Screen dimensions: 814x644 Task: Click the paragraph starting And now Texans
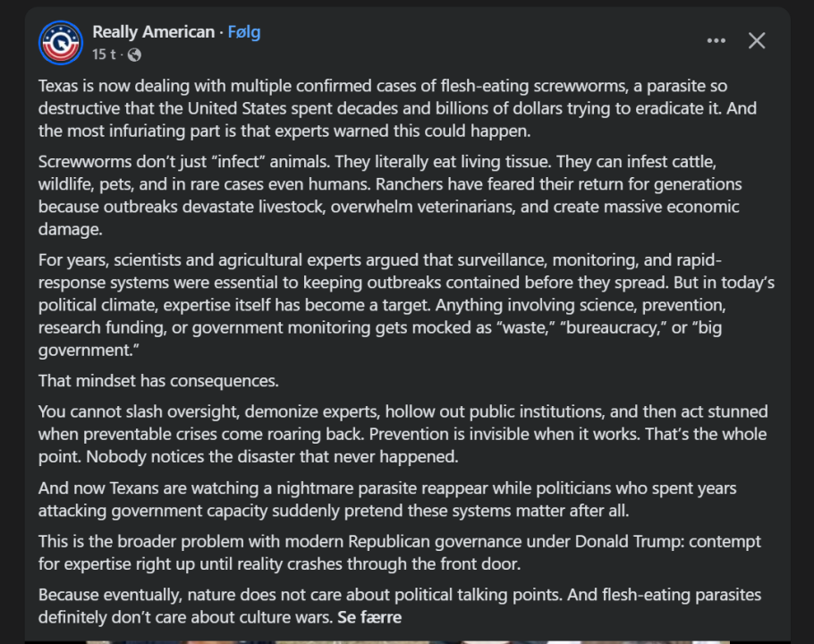[387, 499]
